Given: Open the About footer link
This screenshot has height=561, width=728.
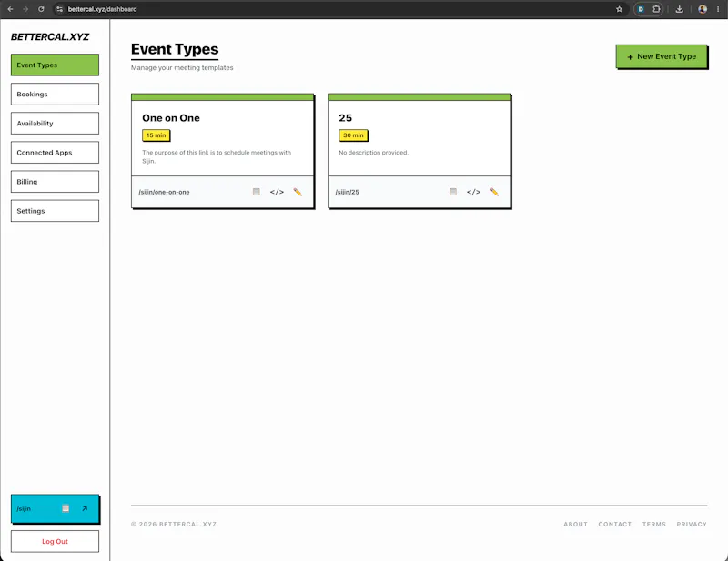Looking at the screenshot, I should click(x=576, y=525).
